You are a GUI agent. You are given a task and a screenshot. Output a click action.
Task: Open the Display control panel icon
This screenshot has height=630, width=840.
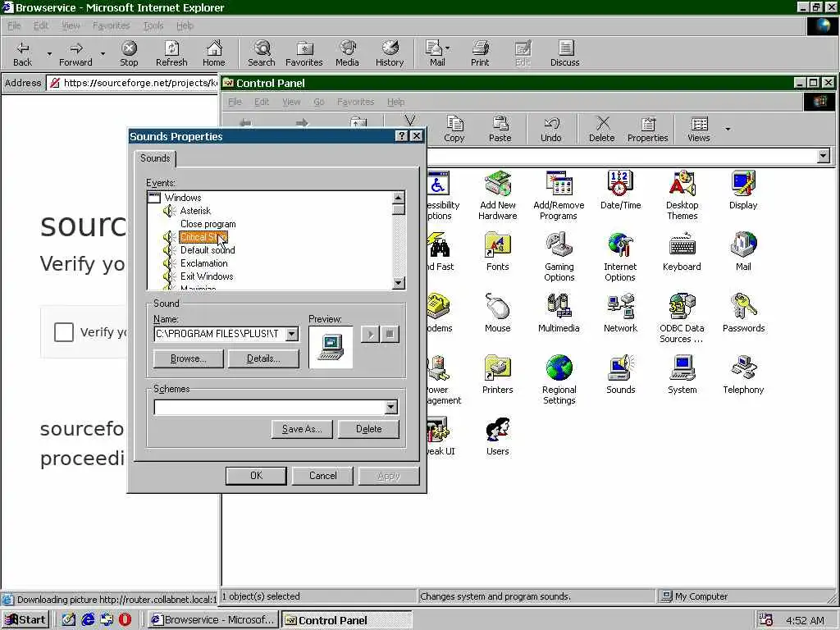[743, 190]
